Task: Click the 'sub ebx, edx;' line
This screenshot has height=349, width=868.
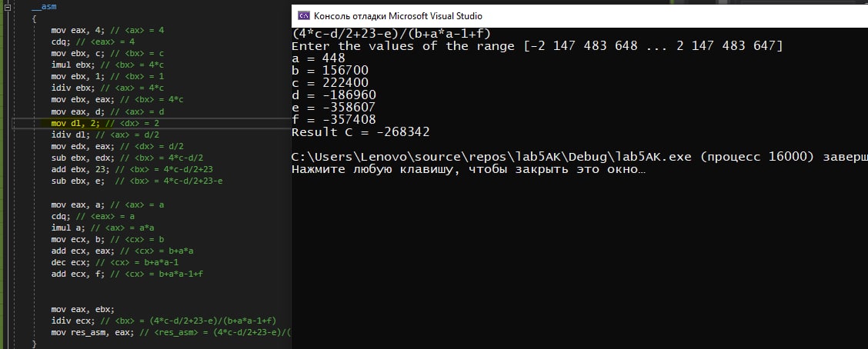Action: pyautogui.click(x=126, y=158)
